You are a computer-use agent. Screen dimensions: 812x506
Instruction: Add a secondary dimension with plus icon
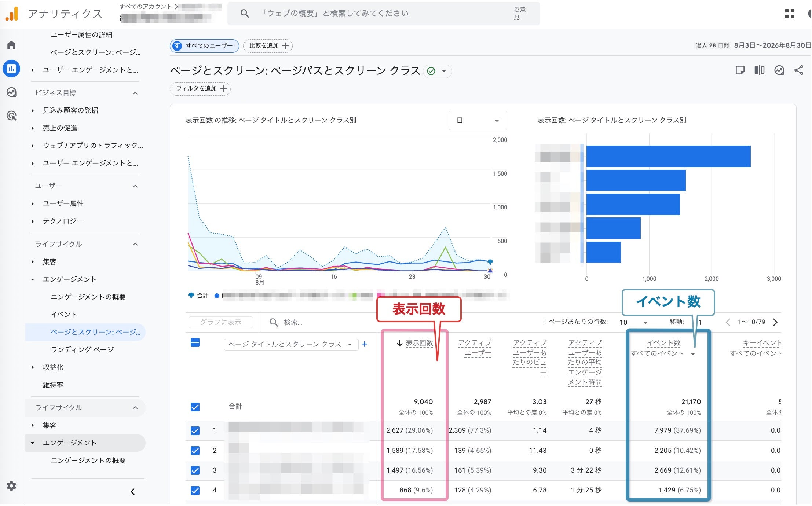pyautogui.click(x=365, y=344)
